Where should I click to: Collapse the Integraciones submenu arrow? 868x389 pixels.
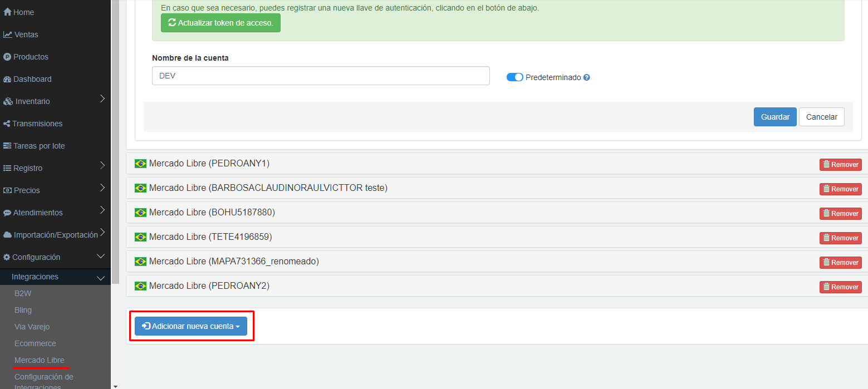coord(101,278)
